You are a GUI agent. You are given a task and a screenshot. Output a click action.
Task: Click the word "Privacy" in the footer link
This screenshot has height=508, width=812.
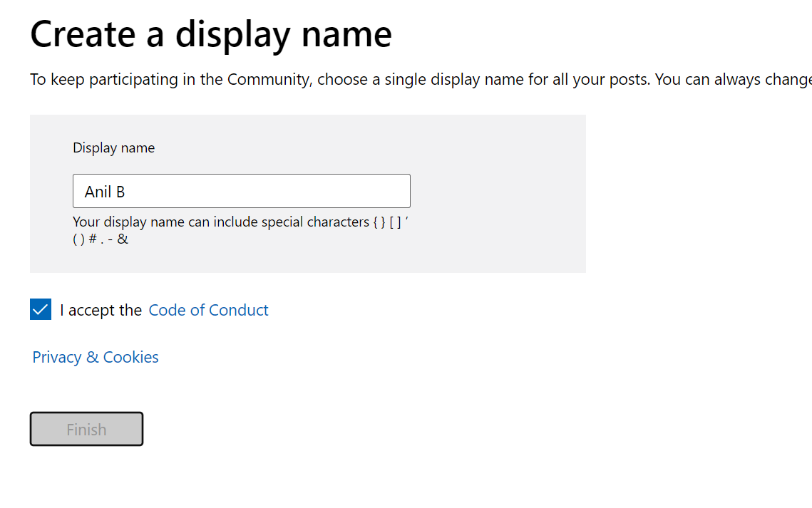57,357
